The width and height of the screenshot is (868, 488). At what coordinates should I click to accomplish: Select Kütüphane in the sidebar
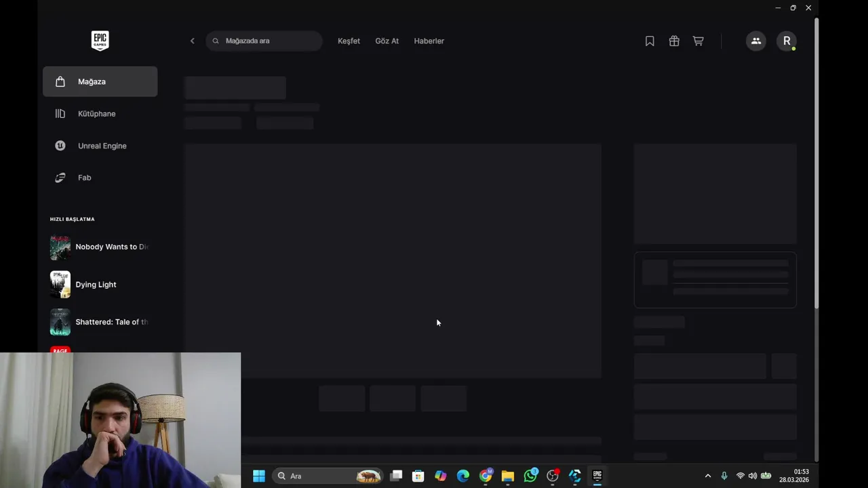click(x=100, y=113)
